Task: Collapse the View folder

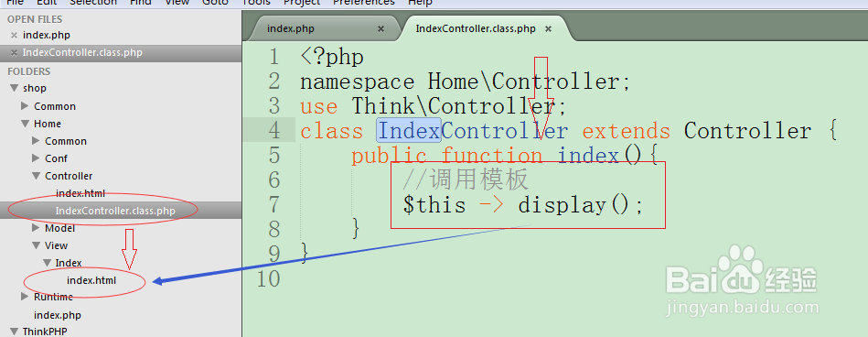Action: [36, 245]
